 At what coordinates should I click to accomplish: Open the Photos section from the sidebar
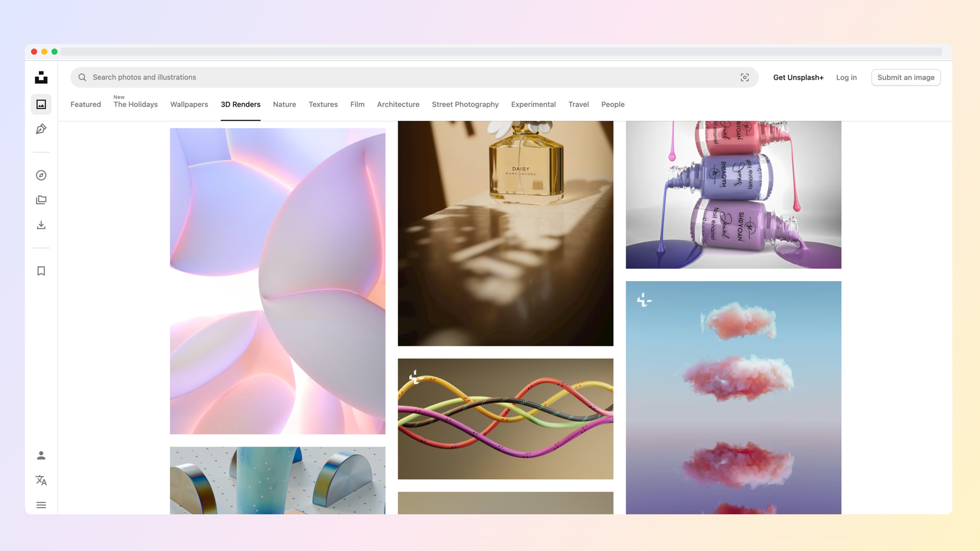click(41, 104)
